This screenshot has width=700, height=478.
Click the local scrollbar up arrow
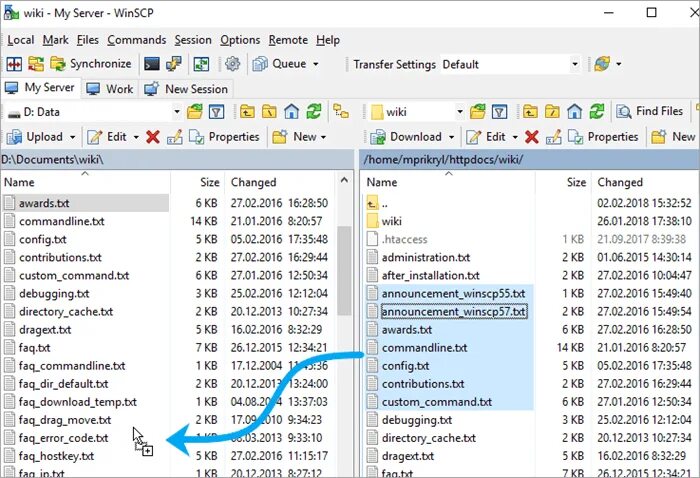click(x=344, y=180)
